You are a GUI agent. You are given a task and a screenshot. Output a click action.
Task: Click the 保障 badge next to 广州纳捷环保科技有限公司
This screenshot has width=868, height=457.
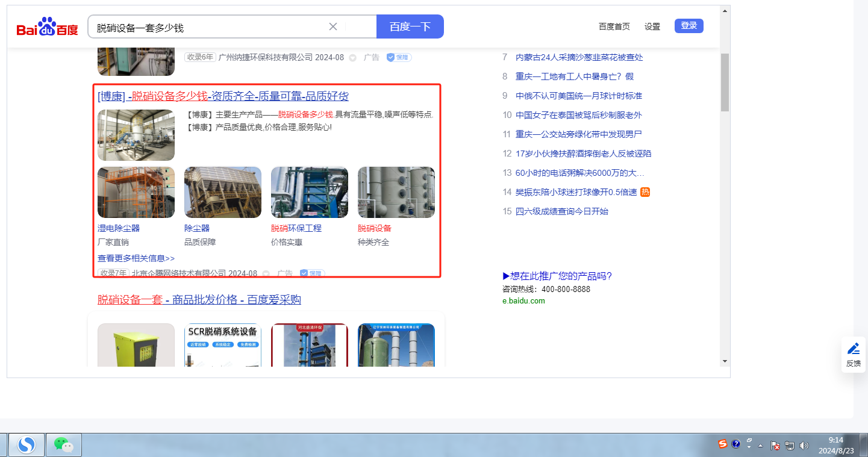coord(399,57)
